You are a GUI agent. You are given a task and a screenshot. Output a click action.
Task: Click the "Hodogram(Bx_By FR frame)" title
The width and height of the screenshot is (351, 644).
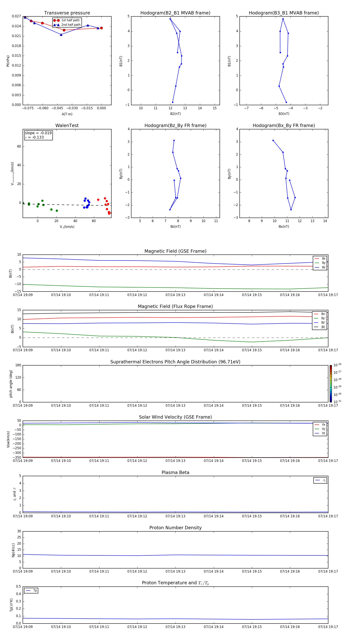pyautogui.click(x=284, y=125)
